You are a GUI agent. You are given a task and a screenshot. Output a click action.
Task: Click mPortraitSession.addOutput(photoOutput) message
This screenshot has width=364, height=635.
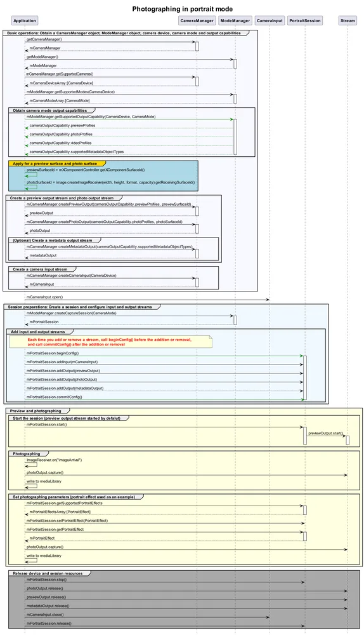[x=62, y=380]
